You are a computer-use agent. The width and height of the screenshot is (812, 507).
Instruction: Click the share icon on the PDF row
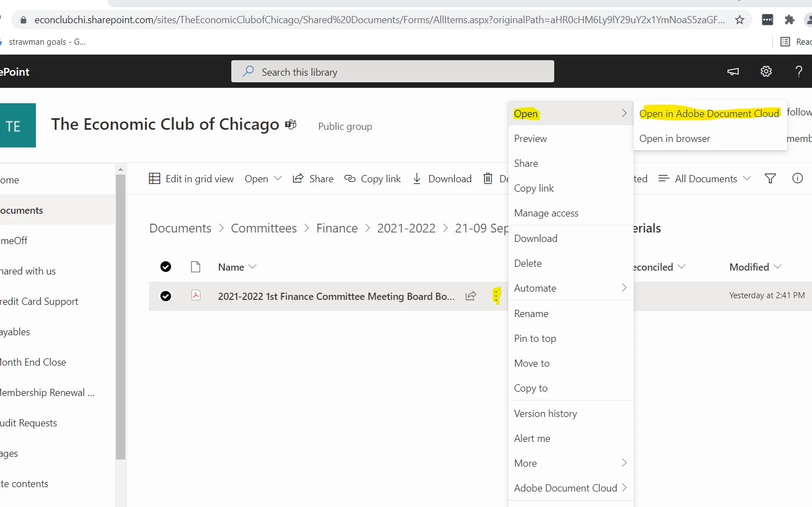click(471, 296)
